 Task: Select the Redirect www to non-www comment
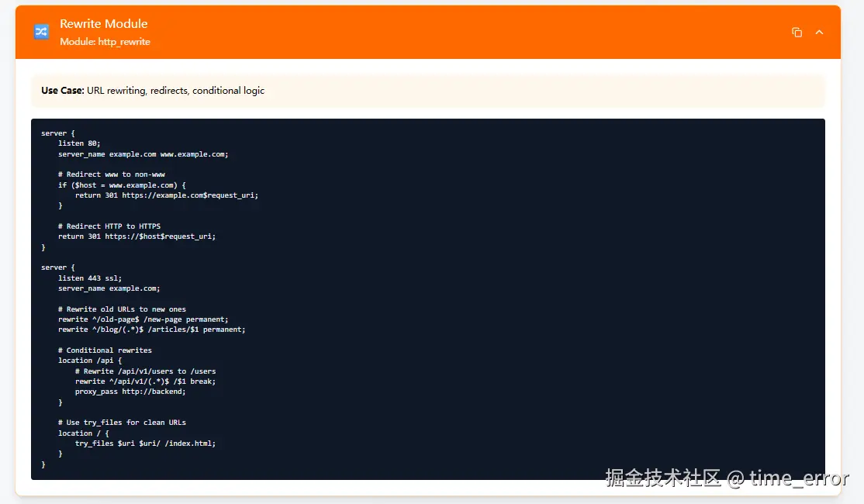pos(110,174)
